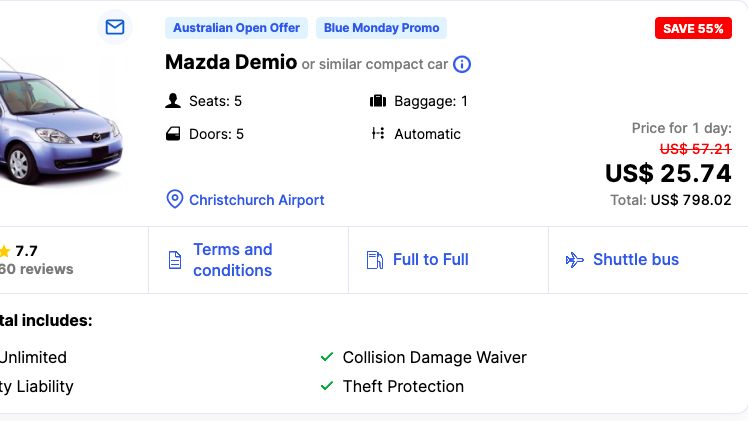Viewport: 748px width, 421px height.
Task: Click the Terms and conditions document icon
Action: [175, 260]
